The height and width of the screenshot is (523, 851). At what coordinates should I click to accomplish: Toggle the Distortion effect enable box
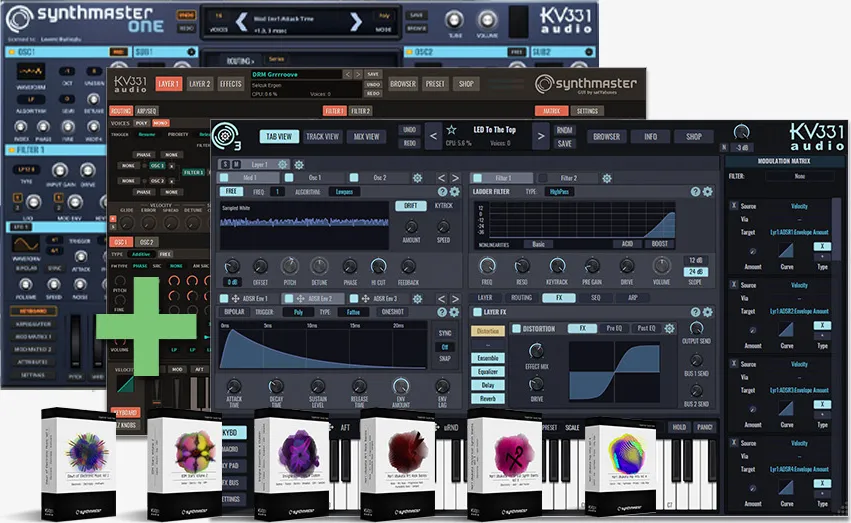click(x=517, y=329)
